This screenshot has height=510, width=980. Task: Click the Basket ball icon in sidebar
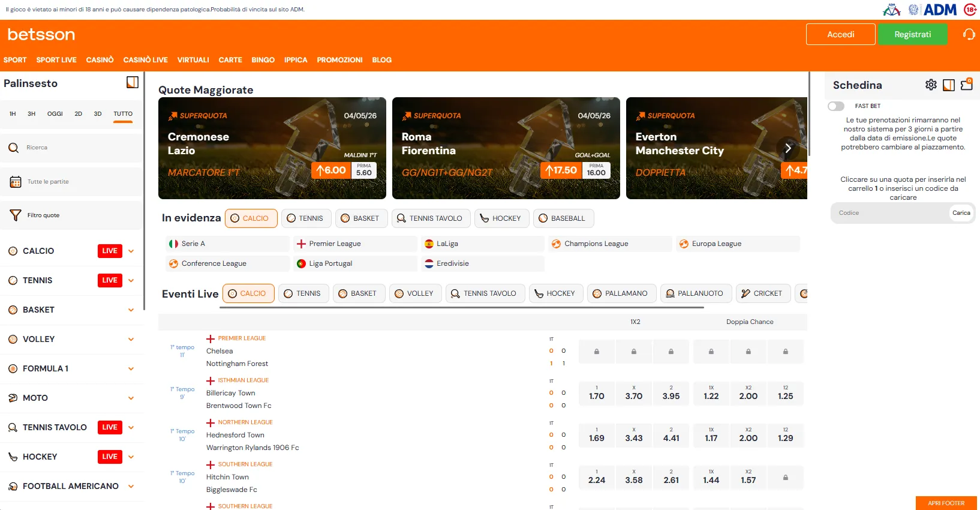pyautogui.click(x=13, y=310)
